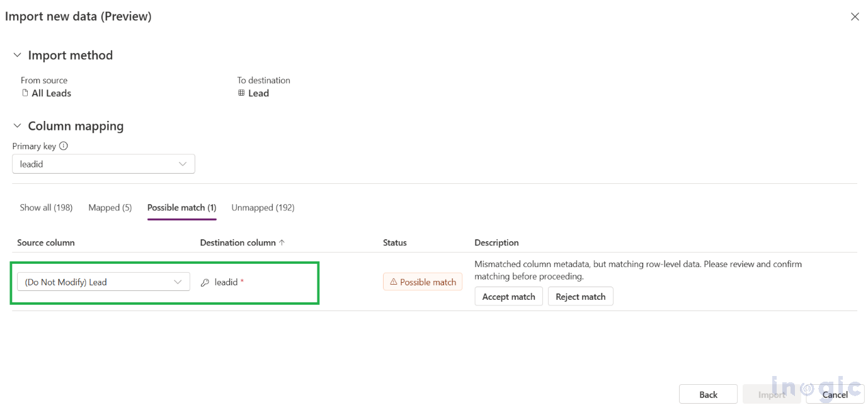Click the Import button
The image size is (868, 410).
[772, 394]
